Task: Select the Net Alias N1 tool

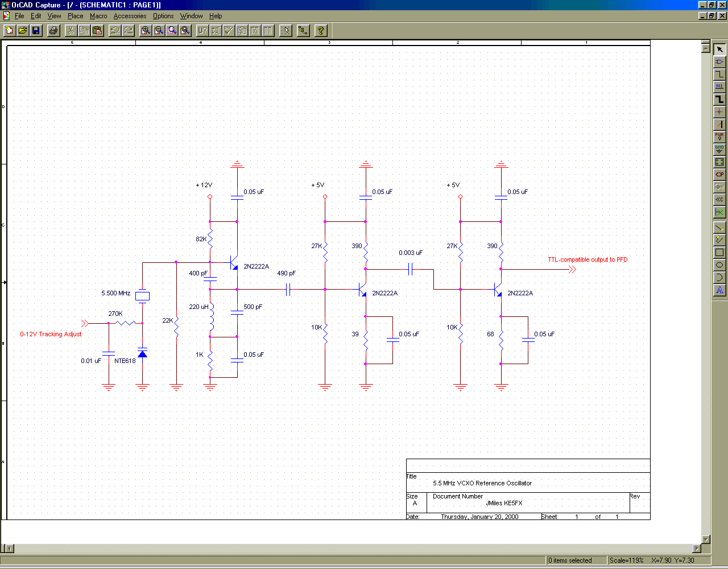Action: [x=719, y=87]
